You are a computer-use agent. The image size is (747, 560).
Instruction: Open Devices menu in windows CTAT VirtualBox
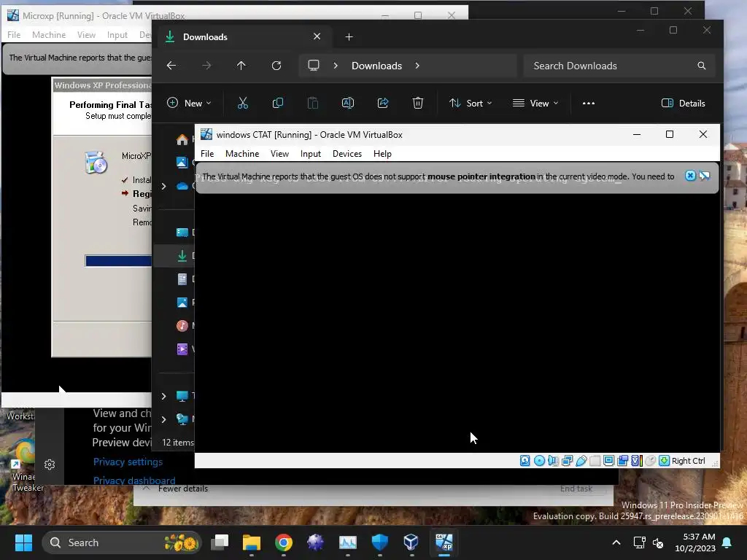[347, 153]
